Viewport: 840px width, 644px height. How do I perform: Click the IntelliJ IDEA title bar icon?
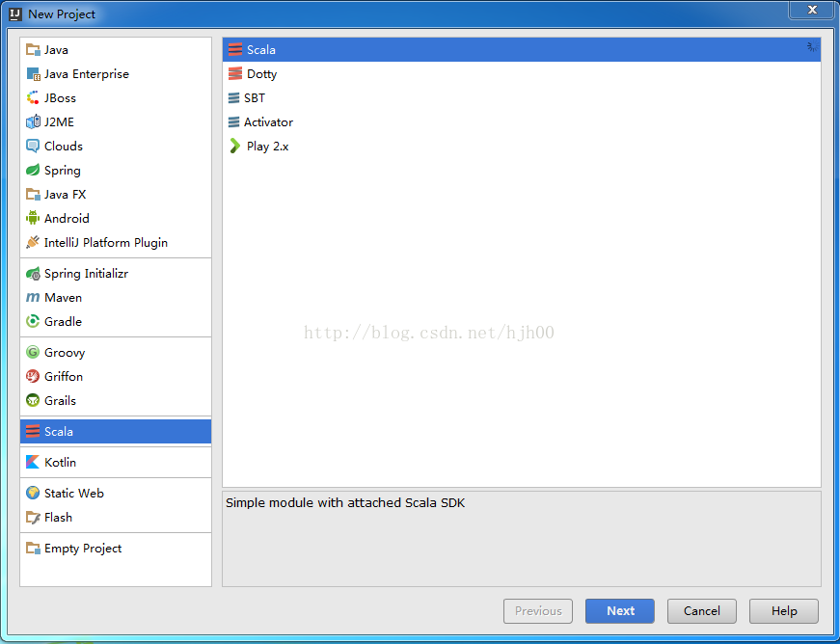(15, 13)
